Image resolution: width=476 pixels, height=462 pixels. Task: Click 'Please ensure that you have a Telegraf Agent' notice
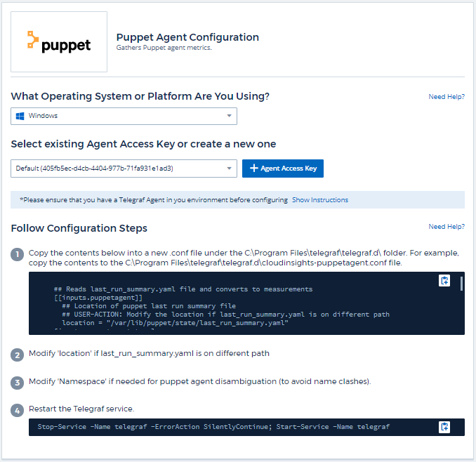(x=154, y=200)
